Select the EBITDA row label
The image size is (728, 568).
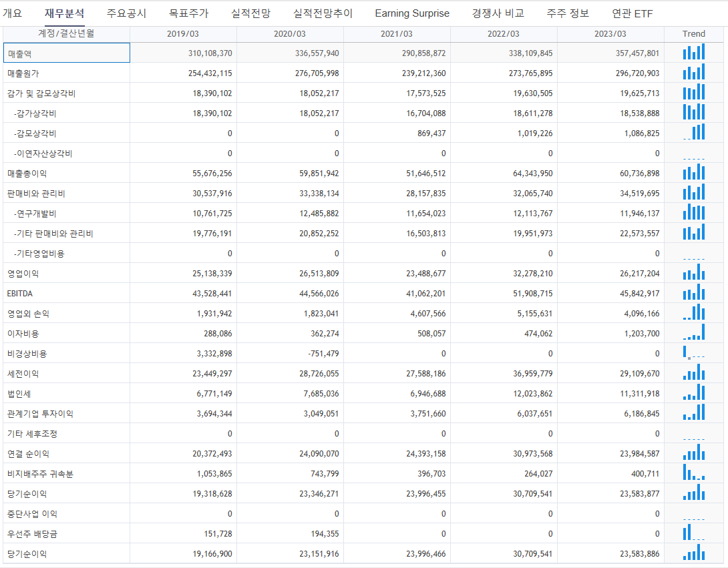tap(20, 294)
